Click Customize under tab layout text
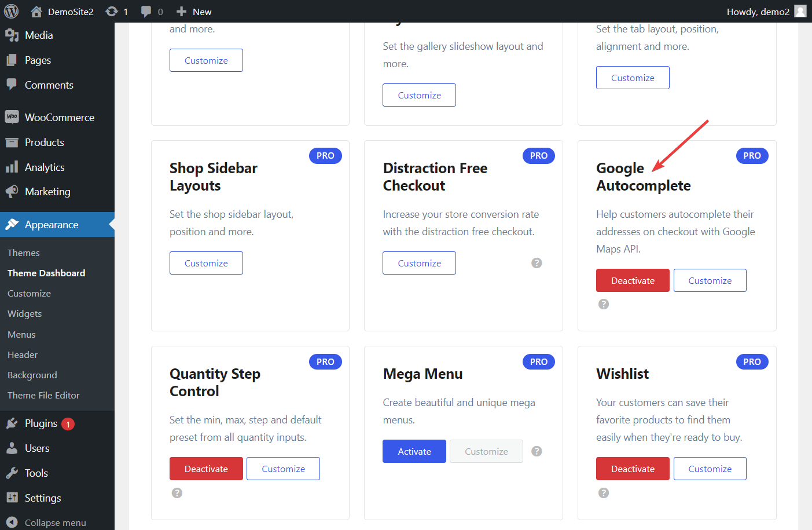This screenshot has width=812, height=530. 633,78
